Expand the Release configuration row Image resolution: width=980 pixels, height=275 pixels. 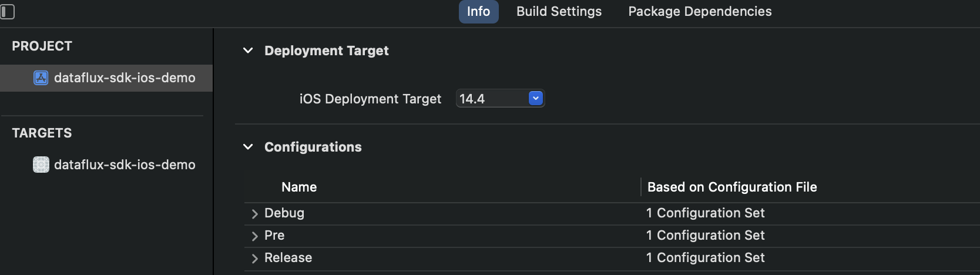(x=254, y=258)
